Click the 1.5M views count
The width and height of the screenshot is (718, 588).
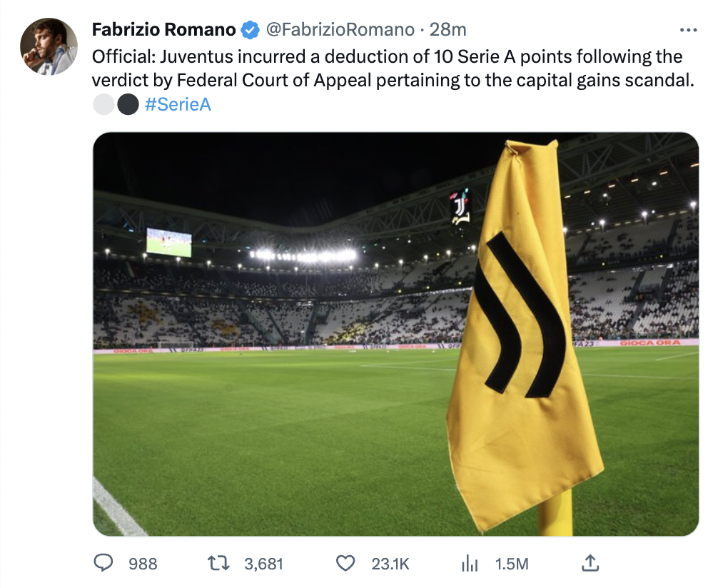click(x=512, y=564)
